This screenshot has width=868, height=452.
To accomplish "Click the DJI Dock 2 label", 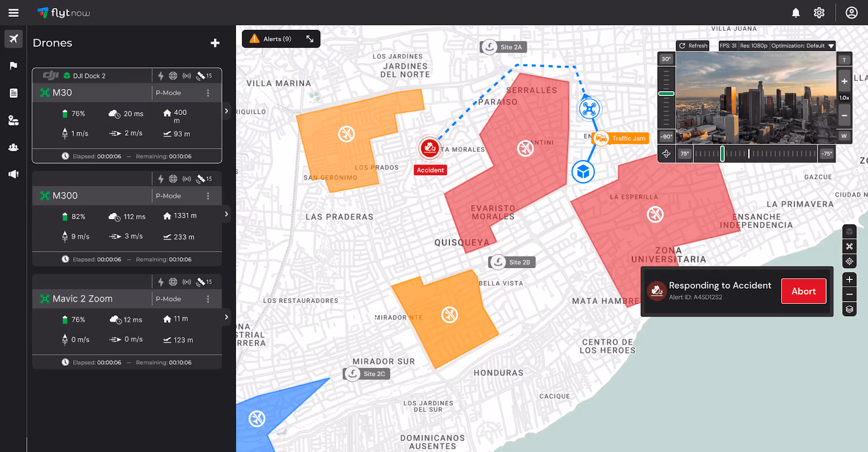I will click(90, 76).
